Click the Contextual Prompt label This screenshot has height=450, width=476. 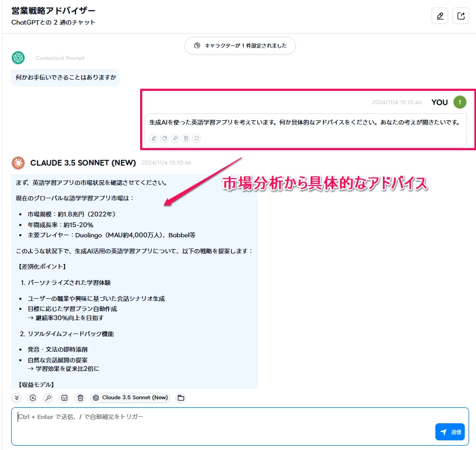(x=60, y=58)
